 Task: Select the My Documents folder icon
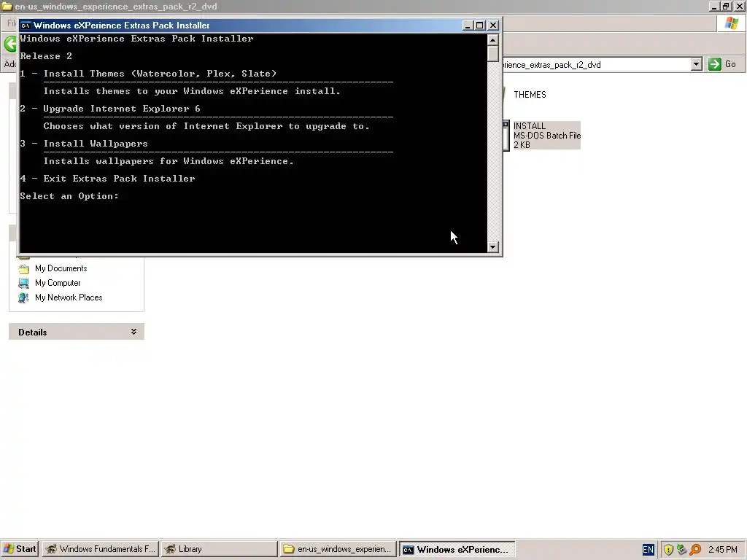coord(24,268)
